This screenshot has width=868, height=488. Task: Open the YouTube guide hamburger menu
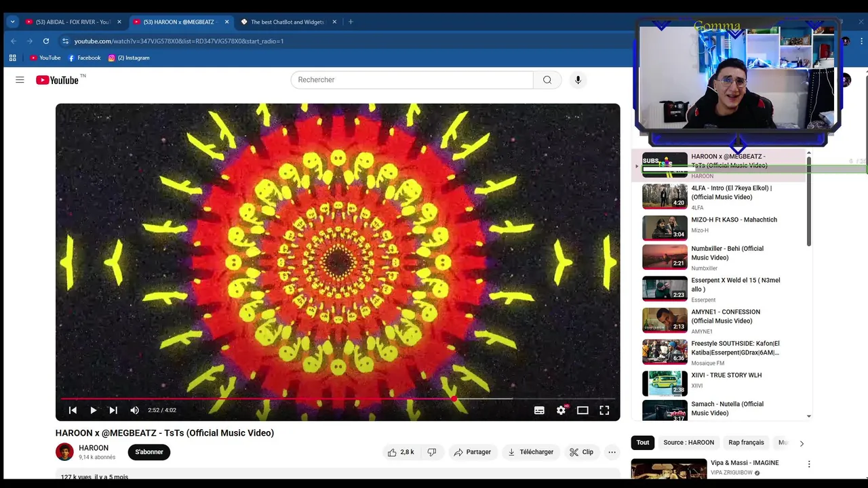click(x=20, y=80)
